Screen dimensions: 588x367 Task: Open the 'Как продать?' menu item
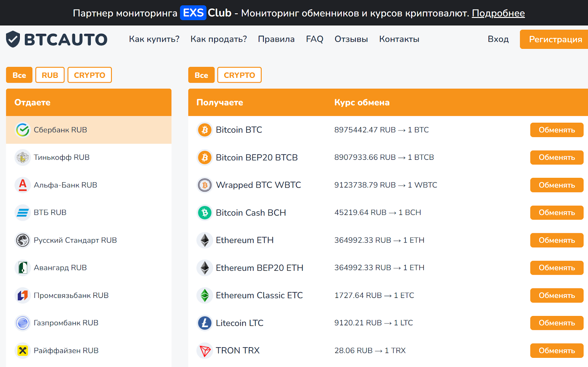219,39
